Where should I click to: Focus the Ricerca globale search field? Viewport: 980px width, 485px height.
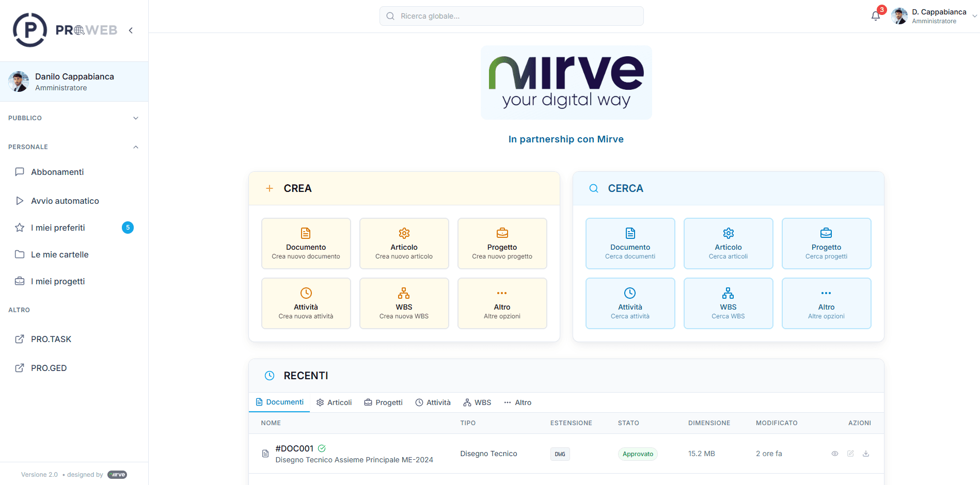[x=511, y=16]
